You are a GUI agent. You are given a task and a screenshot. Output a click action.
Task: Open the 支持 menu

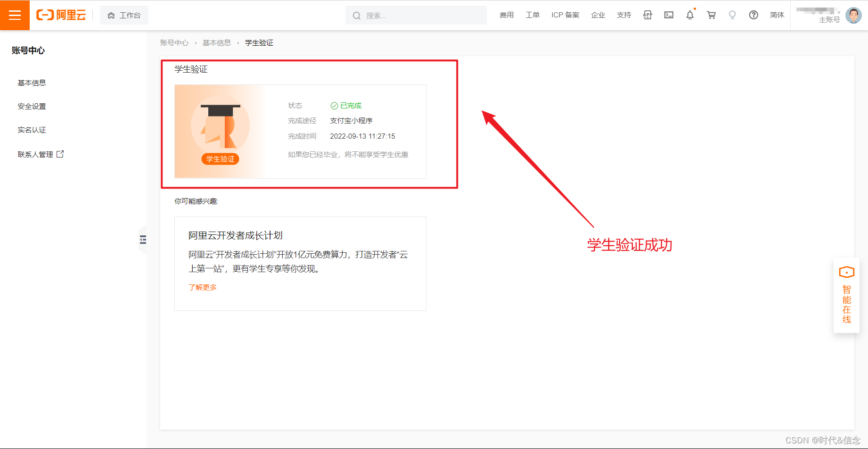(x=624, y=15)
